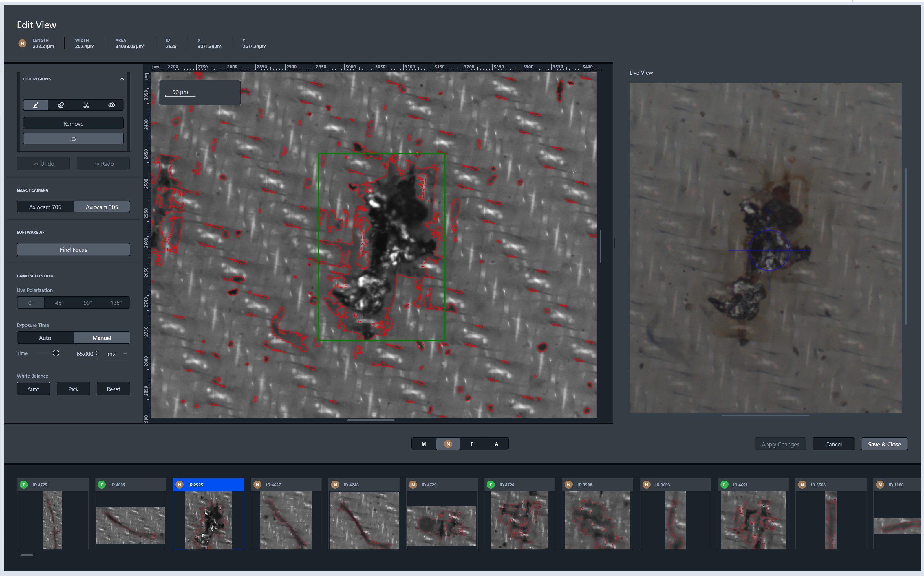The image size is (924, 576).
Task: Select the M classification tab
Action: pos(424,444)
